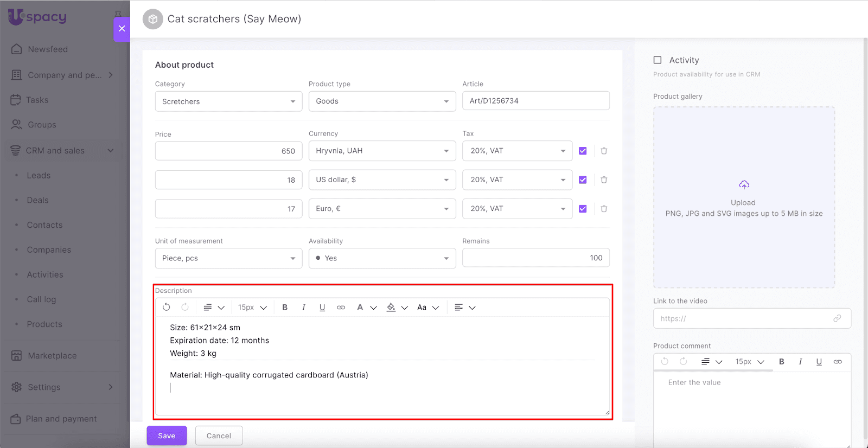This screenshot has width=868, height=448.
Task: Expand Unit of measurement dropdown
Action: pos(228,258)
